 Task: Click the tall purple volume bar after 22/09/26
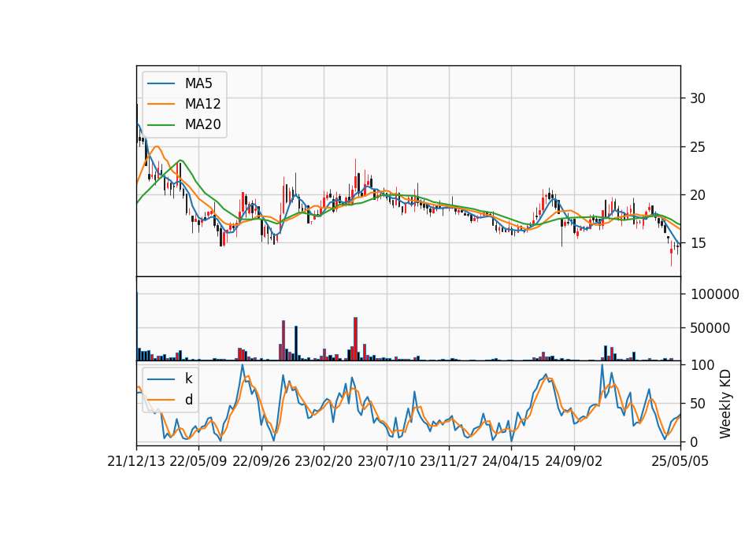coord(283,340)
